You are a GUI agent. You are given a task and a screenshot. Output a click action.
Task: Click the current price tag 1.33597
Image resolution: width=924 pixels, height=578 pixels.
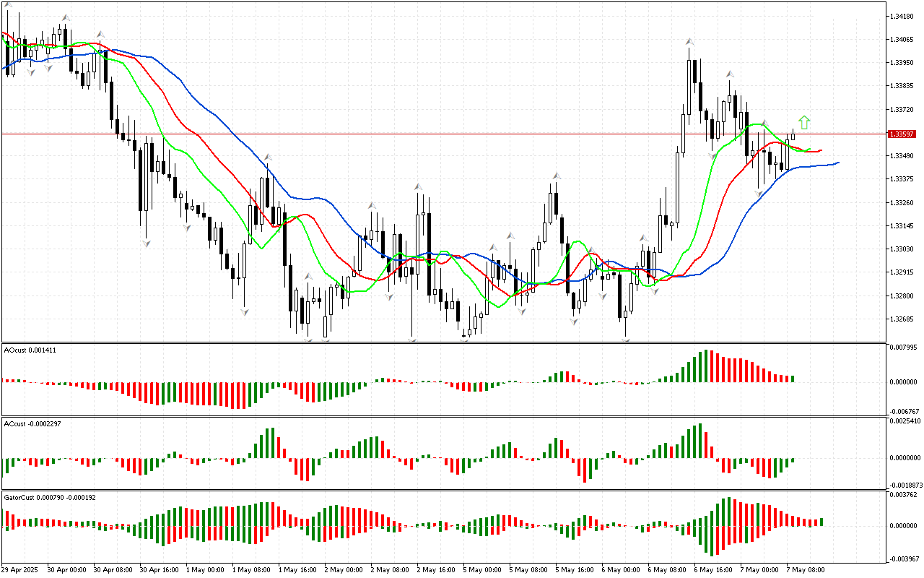pyautogui.click(x=902, y=134)
